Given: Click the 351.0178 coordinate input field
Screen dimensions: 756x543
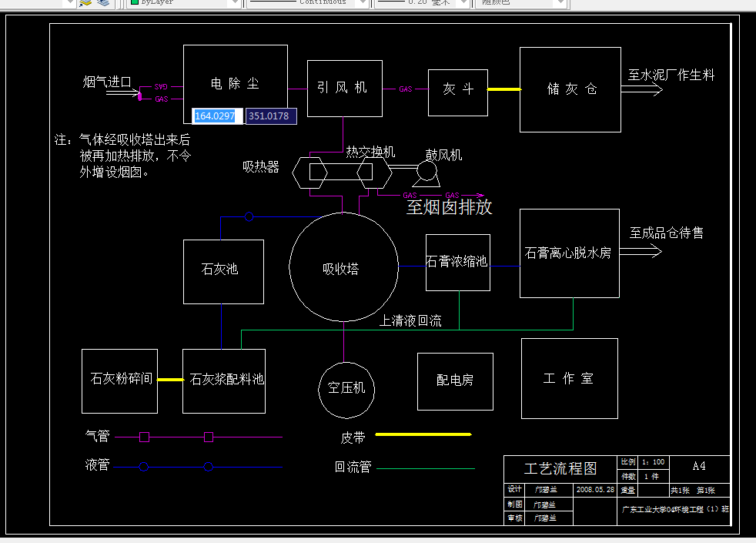Looking at the screenshot, I should pos(270,116).
